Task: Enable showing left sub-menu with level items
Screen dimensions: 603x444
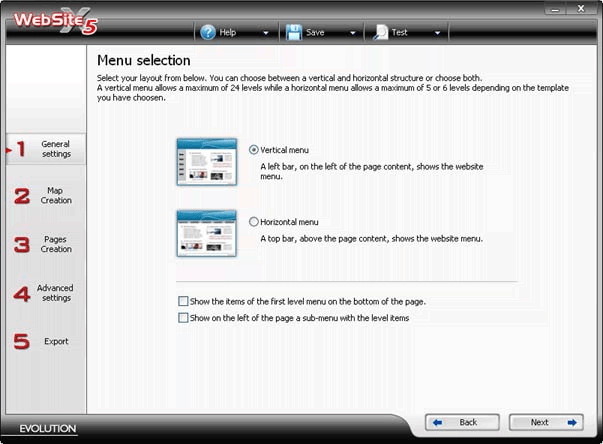Action: tap(183, 318)
